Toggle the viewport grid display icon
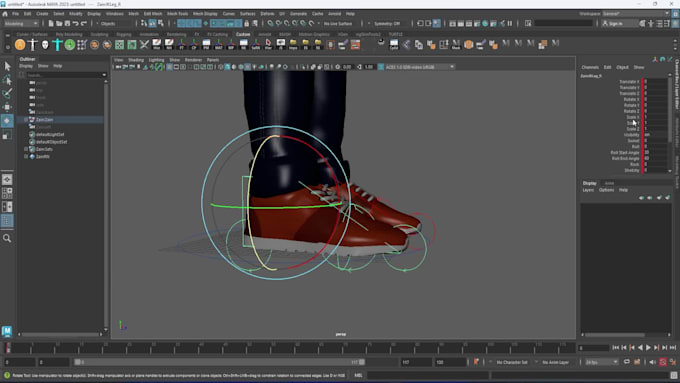680x383 pixels. (169, 67)
